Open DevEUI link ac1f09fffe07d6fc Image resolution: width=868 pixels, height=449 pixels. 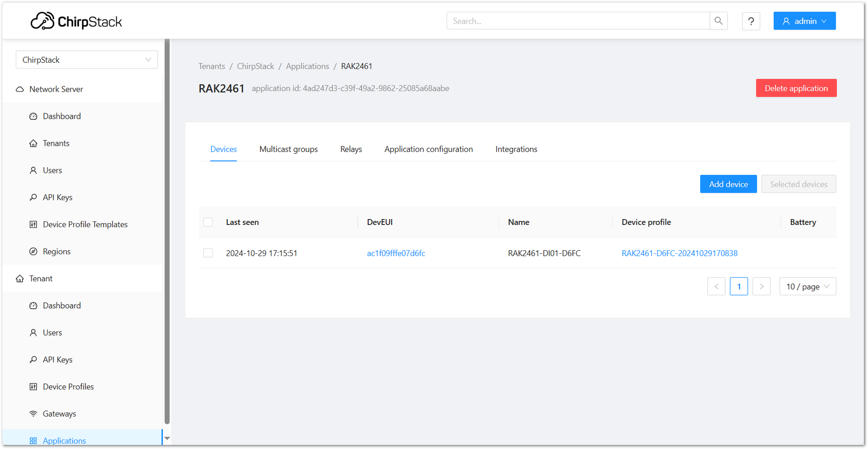(x=396, y=253)
